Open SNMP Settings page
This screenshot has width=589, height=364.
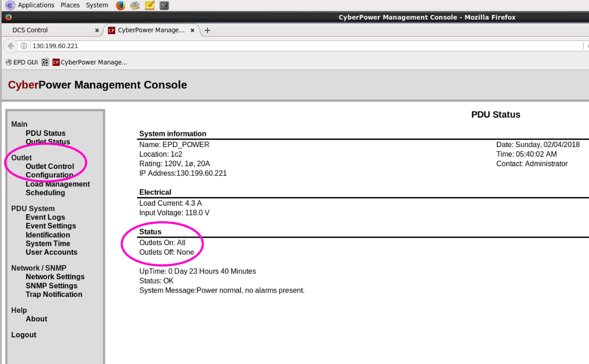tap(51, 286)
